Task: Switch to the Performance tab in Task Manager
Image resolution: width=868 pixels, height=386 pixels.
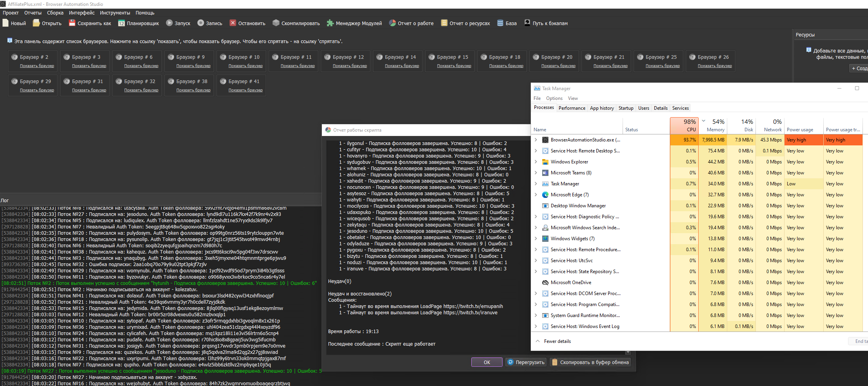Action: (x=572, y=108)
